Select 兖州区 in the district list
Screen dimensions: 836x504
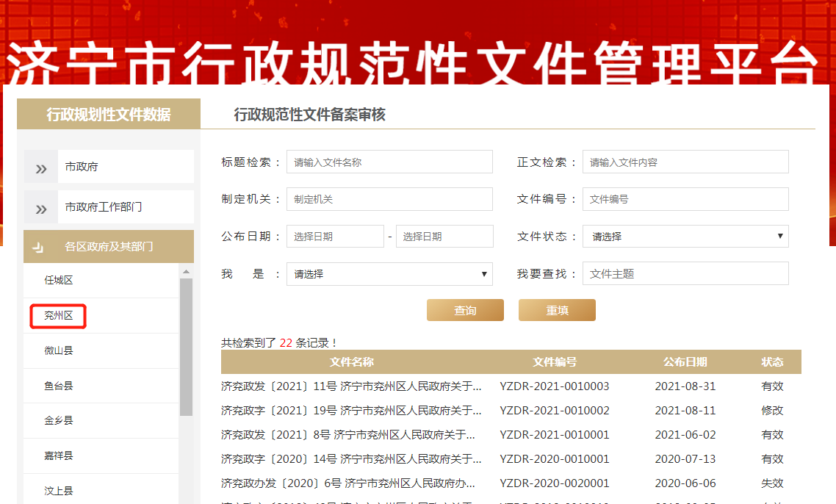pyautogui.click(x=59, y=316)
